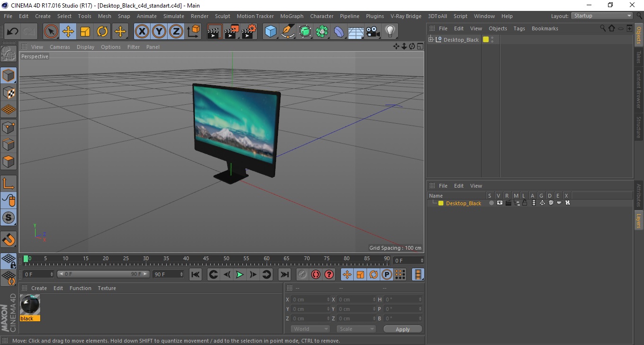Screen dimensions: 644x345
Task: Click the search icon in Objects manager
Action: 603,28
